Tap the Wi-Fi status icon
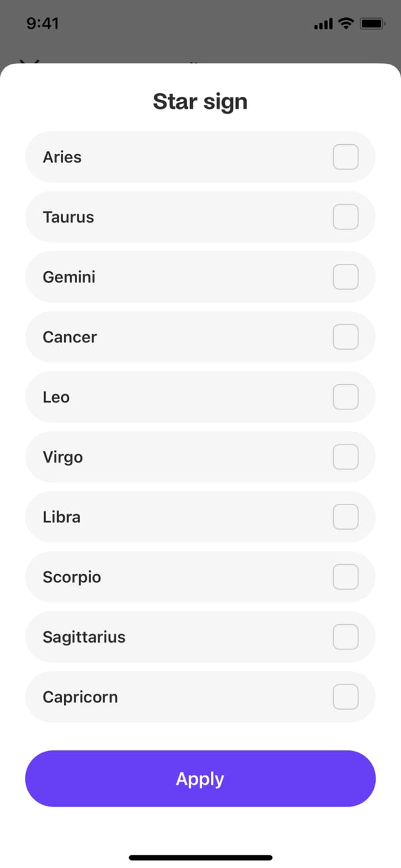This screenshot has width=401, height=868. pyautogui.click(x=345, y=24)
